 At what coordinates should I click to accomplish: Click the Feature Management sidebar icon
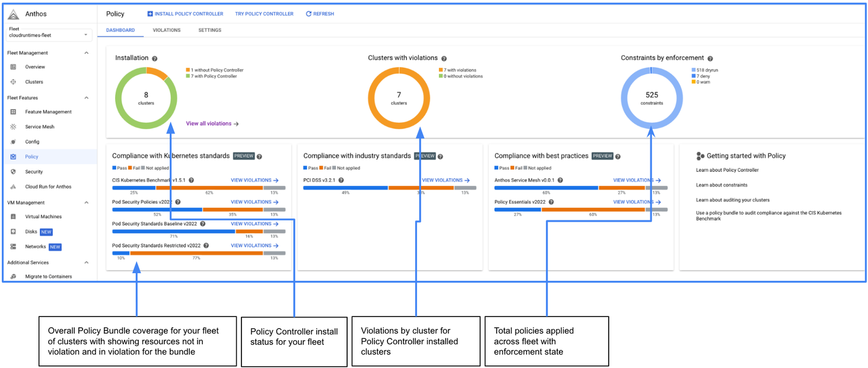coord(13,111)
